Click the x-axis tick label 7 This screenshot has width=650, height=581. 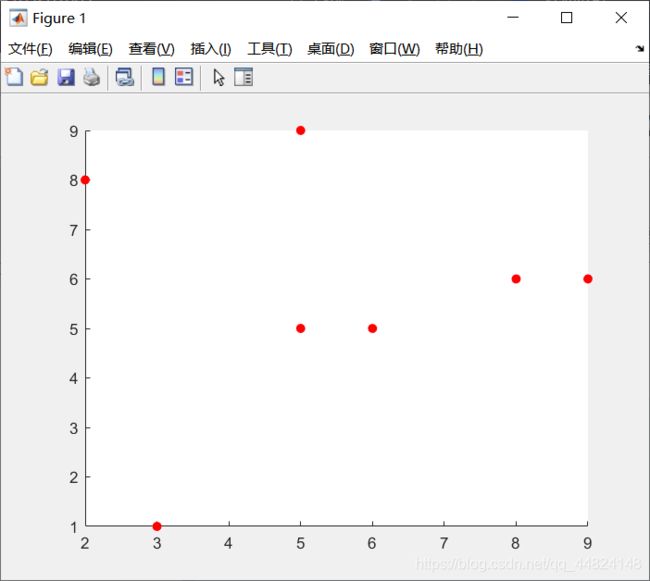[x=444, y=543]
